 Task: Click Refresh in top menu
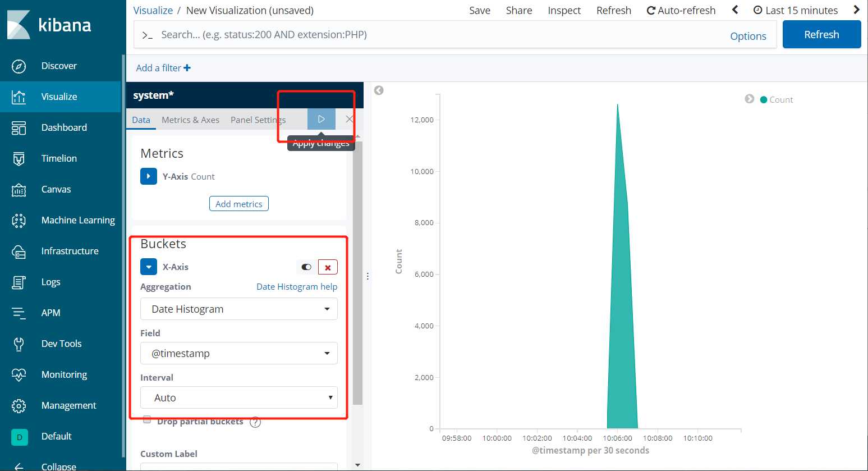614,10
